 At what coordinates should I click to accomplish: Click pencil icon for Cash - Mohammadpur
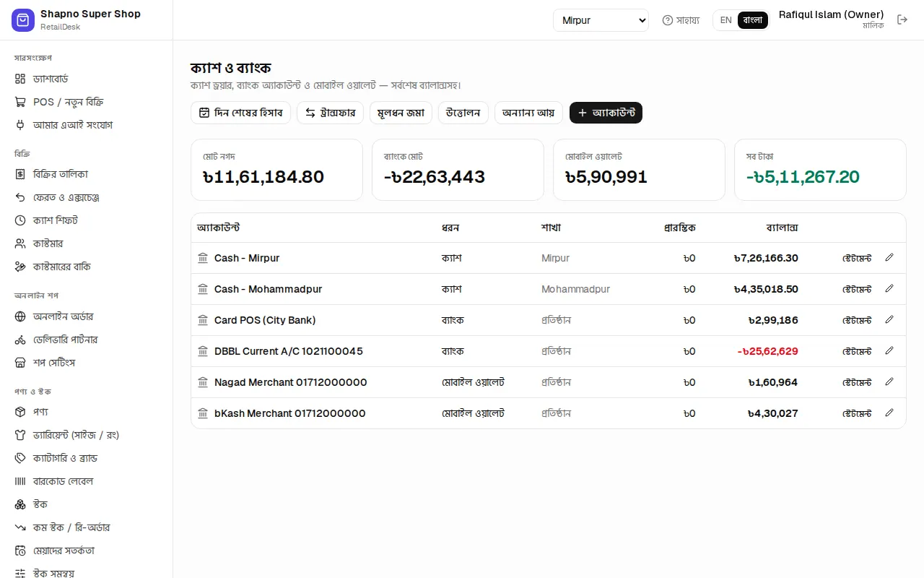pyautogui.click(x=889, y=288)
